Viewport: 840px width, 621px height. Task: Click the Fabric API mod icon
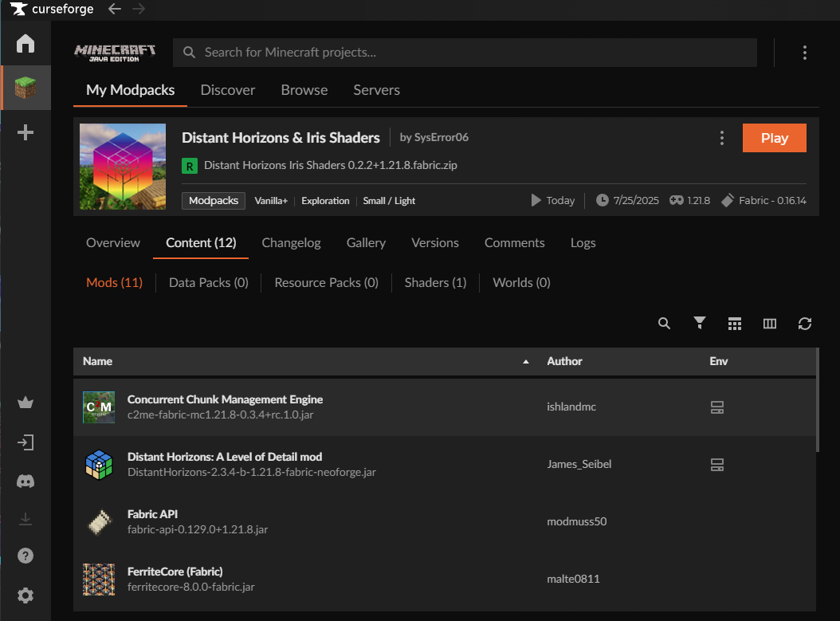99,522
